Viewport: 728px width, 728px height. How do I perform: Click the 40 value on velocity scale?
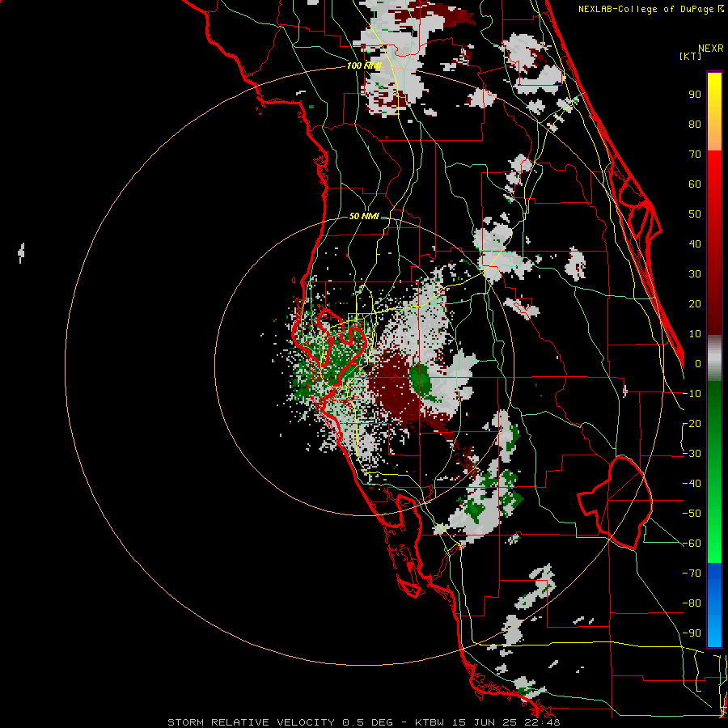coord(695,243)
